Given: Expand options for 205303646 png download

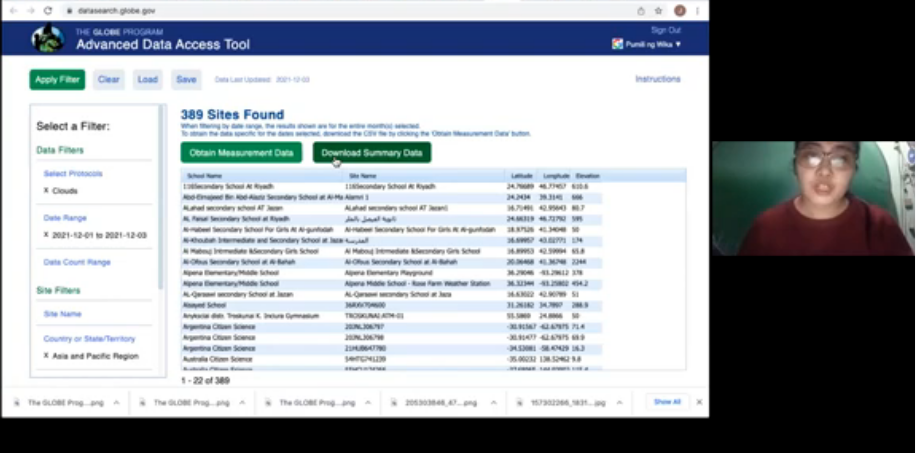Looking at the screenshot, I should [x=493, y=403].
